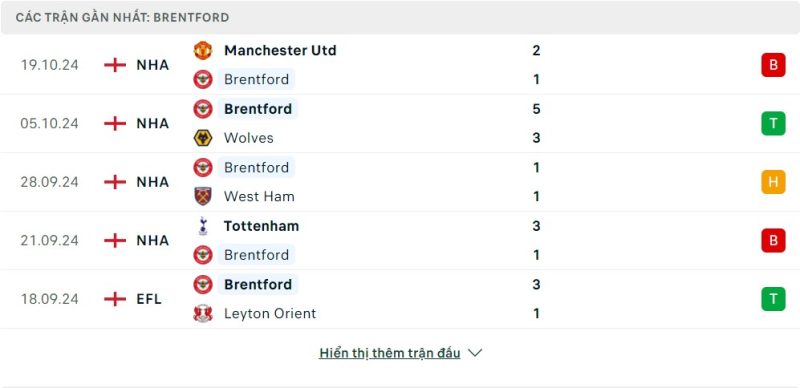
Task: Click the Tottenham club crest icon
Action: pyautogui.click(x=203, y=226)
